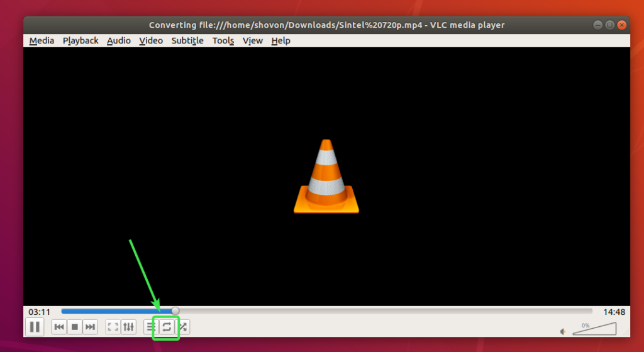
Task: Enable random shuffle playback
Action: tap(182, 327)
